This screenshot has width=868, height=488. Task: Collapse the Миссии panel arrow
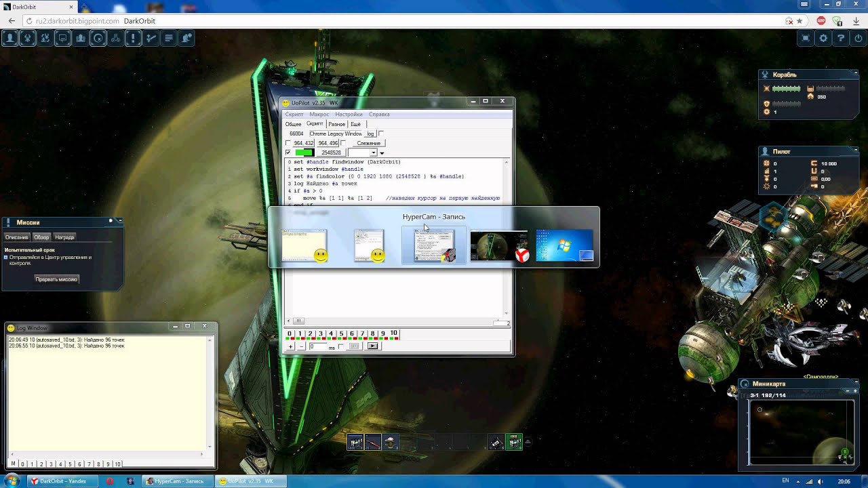click(120, 221)
